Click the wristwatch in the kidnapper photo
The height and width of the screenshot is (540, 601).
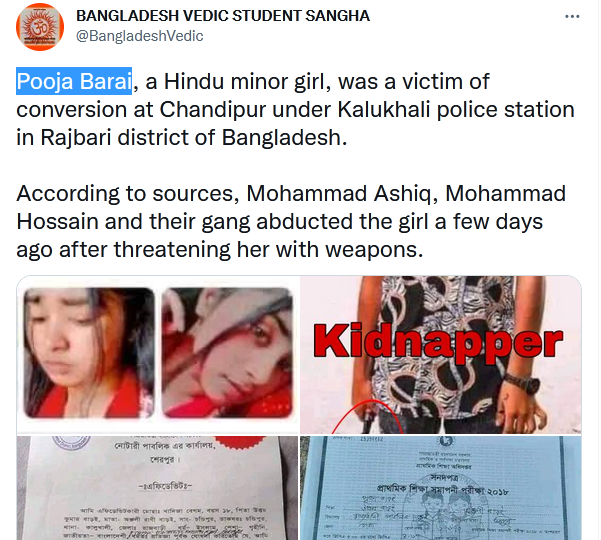[x=523, y=384]
